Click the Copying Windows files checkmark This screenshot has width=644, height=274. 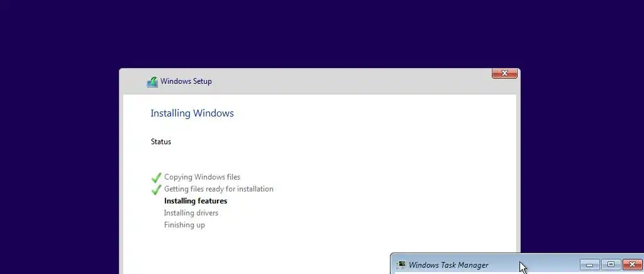click(x=156, y=178)
